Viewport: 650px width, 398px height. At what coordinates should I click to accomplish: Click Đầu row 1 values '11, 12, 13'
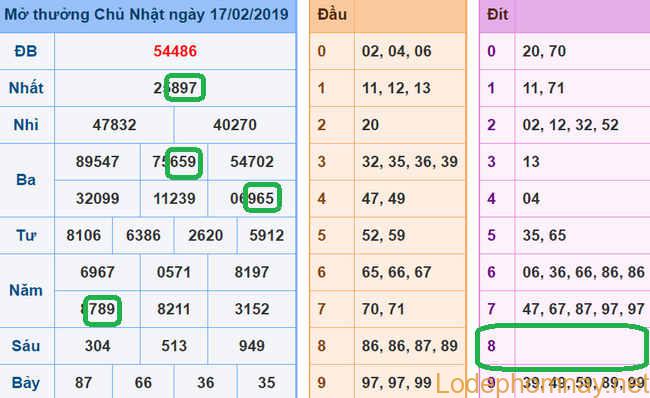(396, 88)
